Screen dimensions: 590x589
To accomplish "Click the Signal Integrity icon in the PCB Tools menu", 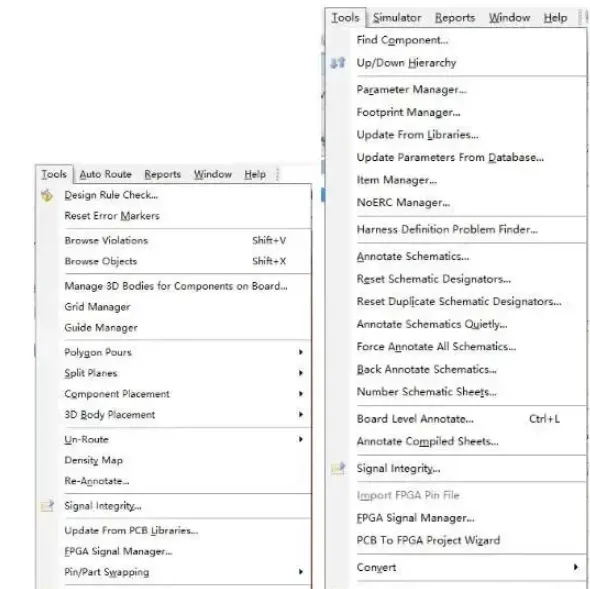I will [47, 506].
